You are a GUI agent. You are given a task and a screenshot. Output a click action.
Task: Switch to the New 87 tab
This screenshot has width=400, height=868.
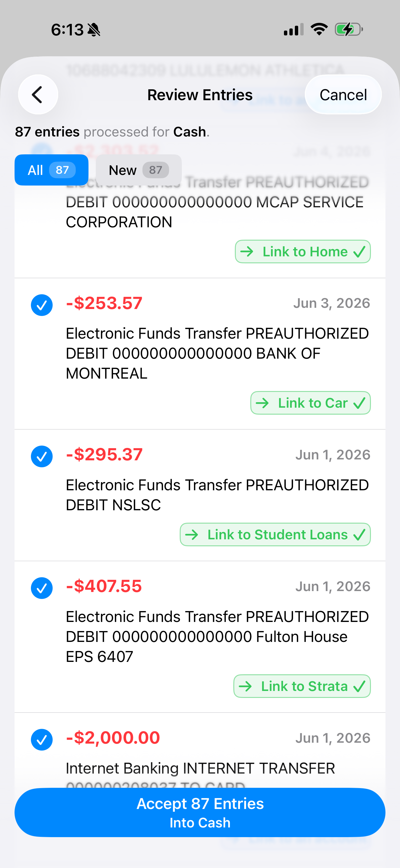pyautogui.click(x=138, y=170)
